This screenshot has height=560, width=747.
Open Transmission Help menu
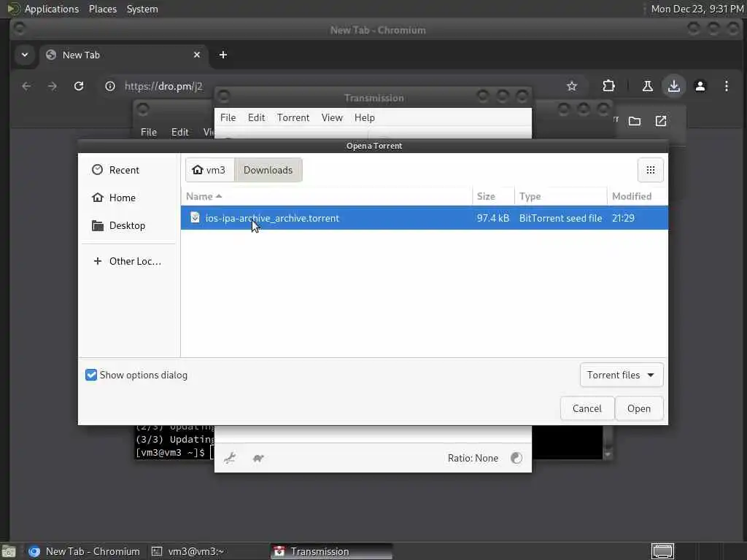365,117
